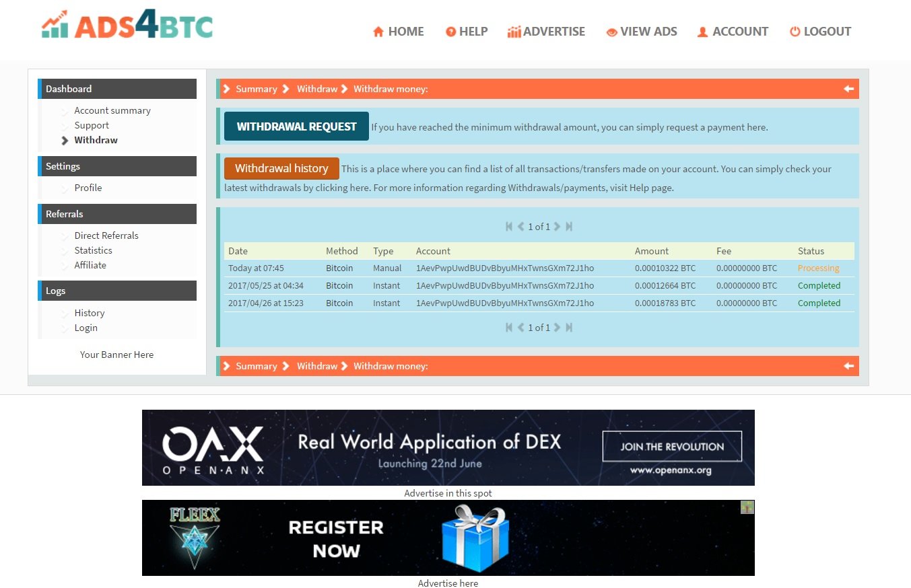Open Affiliate under Referrals
This screenshot has height=588, width=911.
[90, 265]
